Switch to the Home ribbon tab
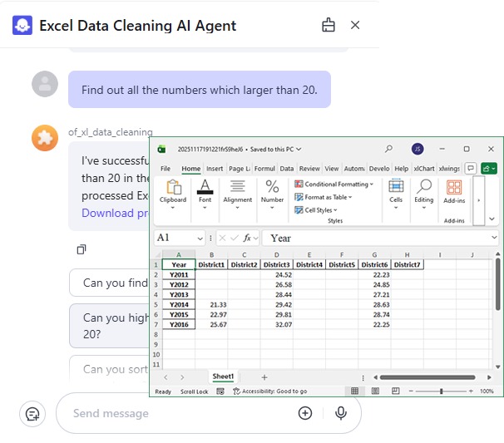 191,169
